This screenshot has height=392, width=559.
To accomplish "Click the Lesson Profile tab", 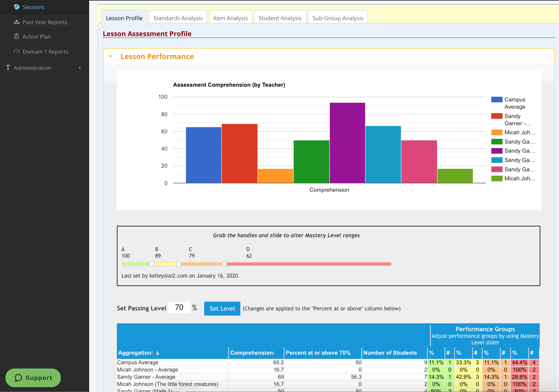I will tap(124, 18).
